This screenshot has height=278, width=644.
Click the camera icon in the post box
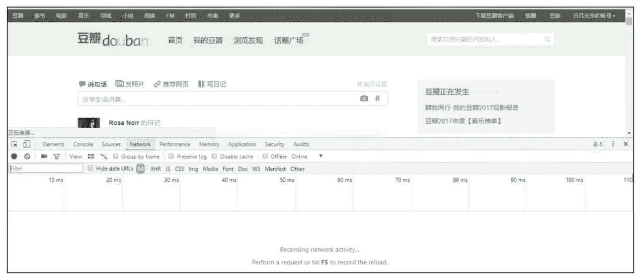(364, 99)
